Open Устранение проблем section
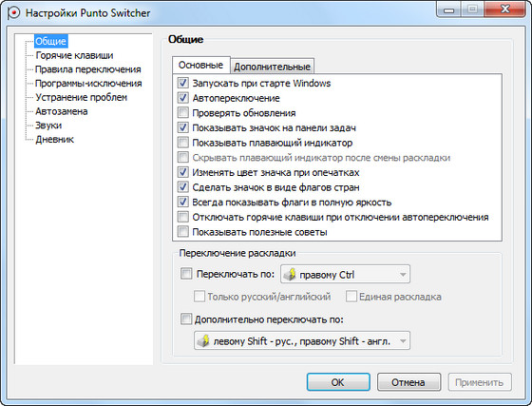 tap(82, 97)
